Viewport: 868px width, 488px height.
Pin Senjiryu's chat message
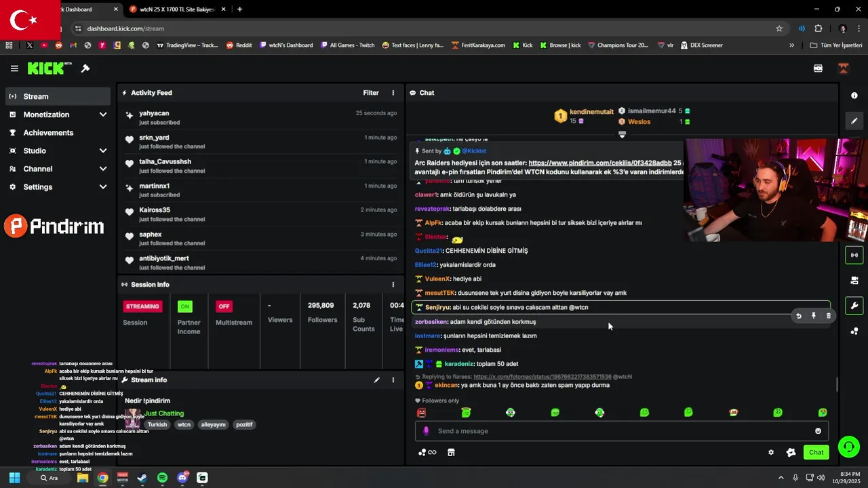click(814, 316)
